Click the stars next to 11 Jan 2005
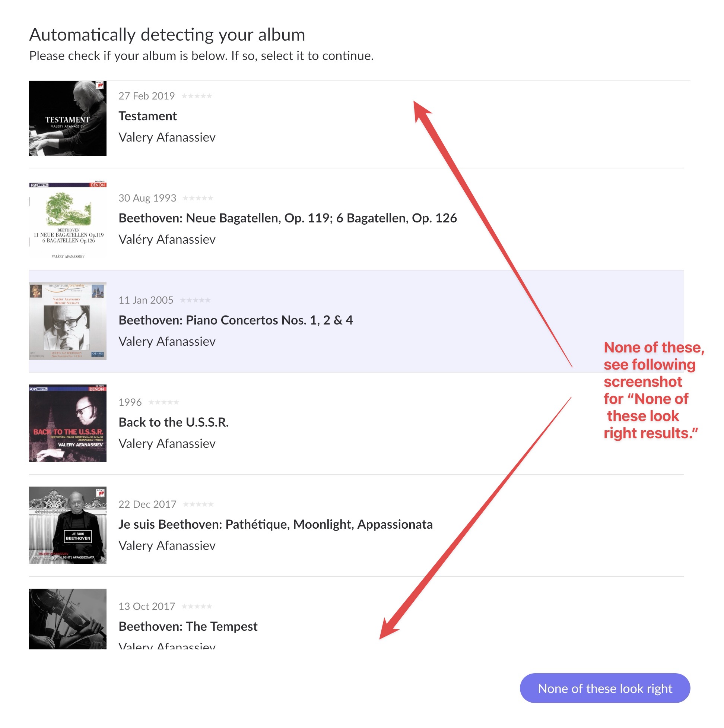Image resolution: width=724 pixels, height=728 pixels. 196,300
